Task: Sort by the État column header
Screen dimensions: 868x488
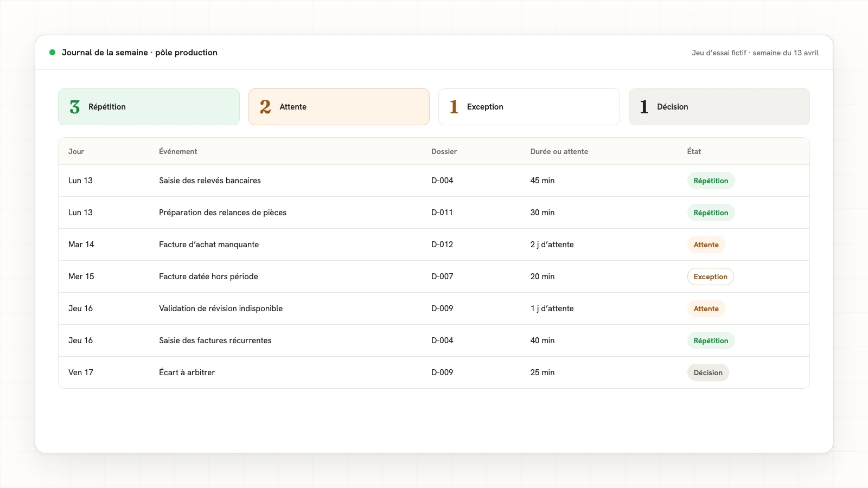Action: pyautogui.click(x=694, y=151)
